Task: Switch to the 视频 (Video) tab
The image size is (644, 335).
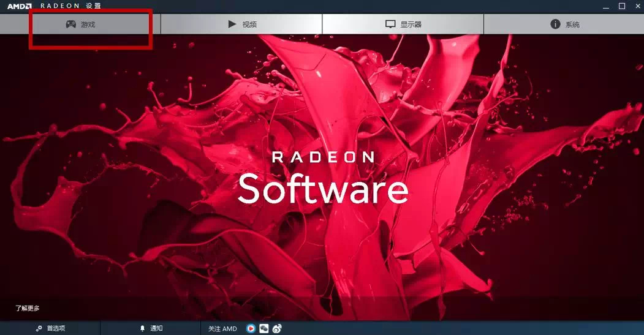Action: click(x=241, y=24)
